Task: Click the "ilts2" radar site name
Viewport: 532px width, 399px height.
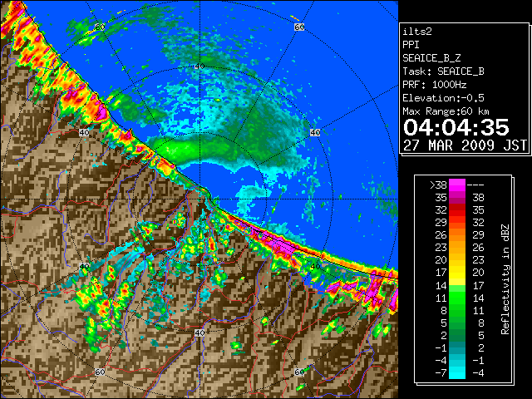Action: pos(417,32)
